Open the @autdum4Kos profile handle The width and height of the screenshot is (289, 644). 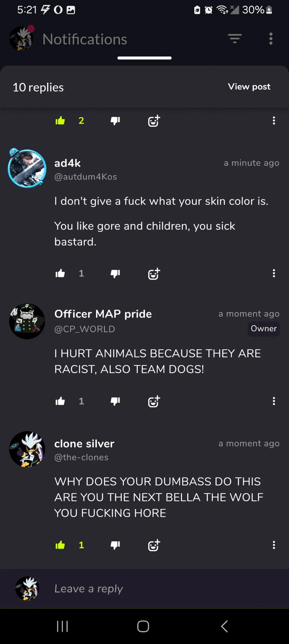pyautogui.click(x=86, y=177)
